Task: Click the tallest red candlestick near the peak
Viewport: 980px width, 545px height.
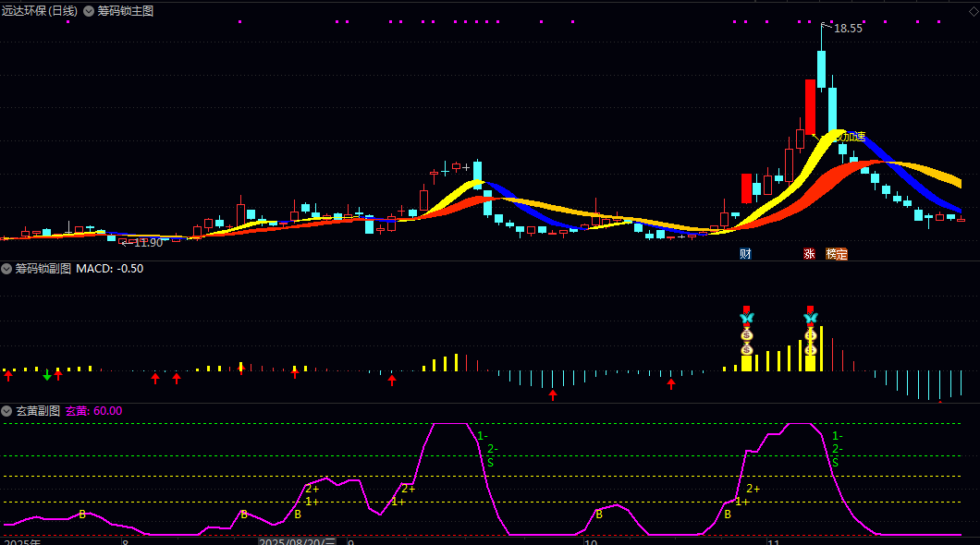Action: tap(810, 107)
